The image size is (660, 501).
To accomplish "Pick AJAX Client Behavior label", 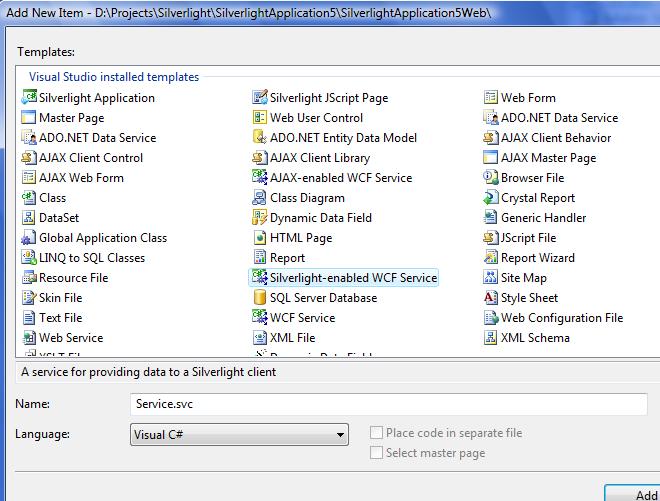I will pos(556,138).
